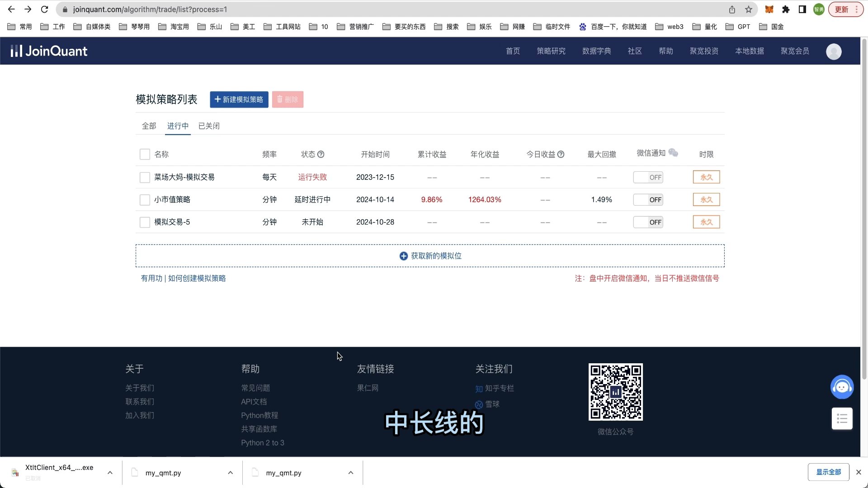Click the JoinQuant logo
The width and height of the screenshot is (868, 488).
coord(49,51)
